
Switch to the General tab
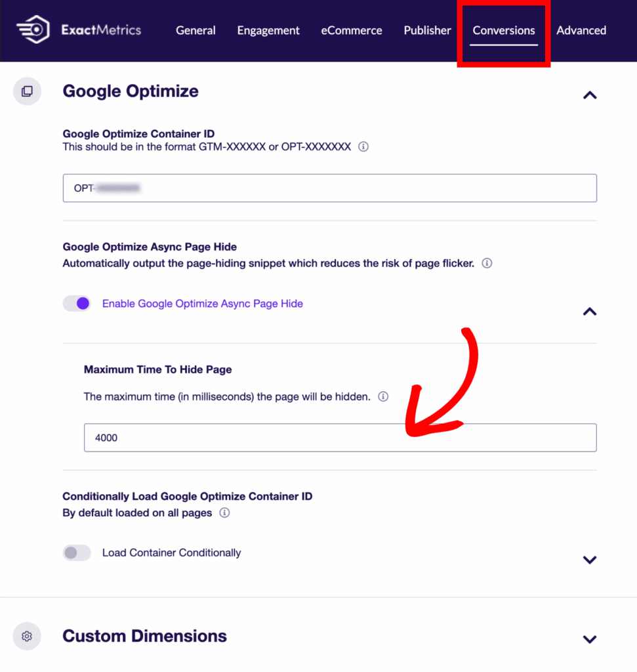[195, 30]
